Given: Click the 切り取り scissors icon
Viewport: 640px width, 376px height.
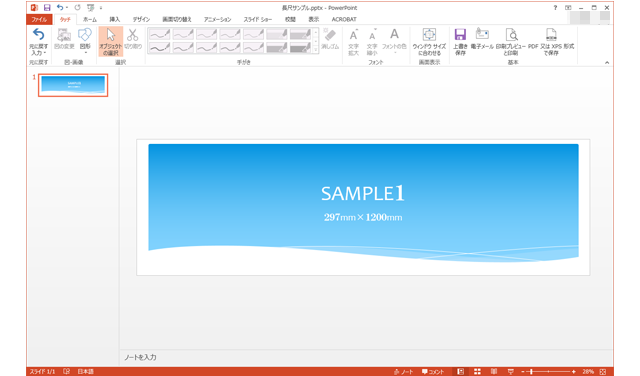Looking at the screenshot, I should point(133,39).
